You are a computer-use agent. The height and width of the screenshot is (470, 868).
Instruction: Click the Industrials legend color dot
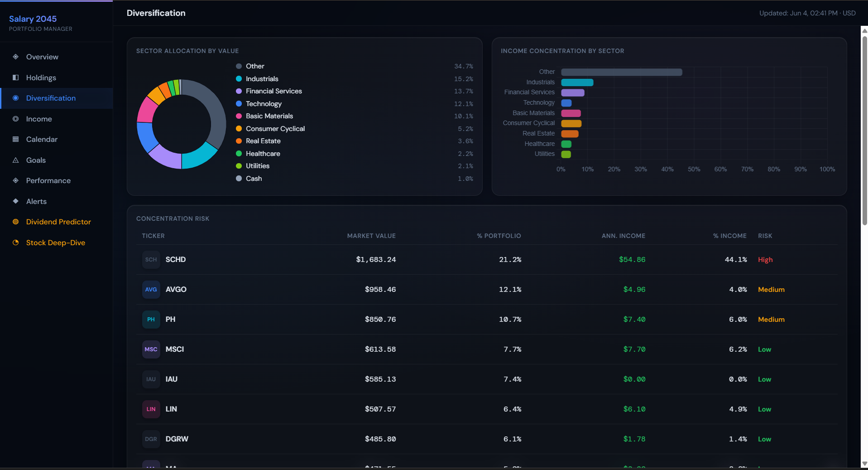pos(239,79)
